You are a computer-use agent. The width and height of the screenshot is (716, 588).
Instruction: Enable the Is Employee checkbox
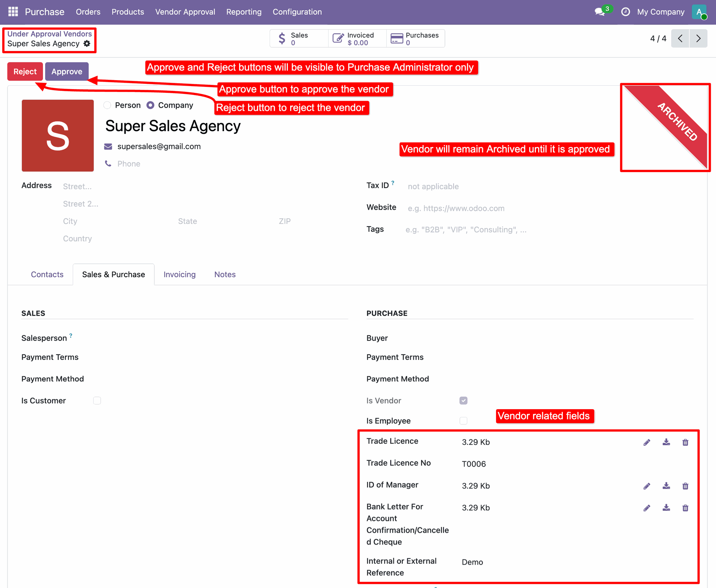(x=463, y=421)
